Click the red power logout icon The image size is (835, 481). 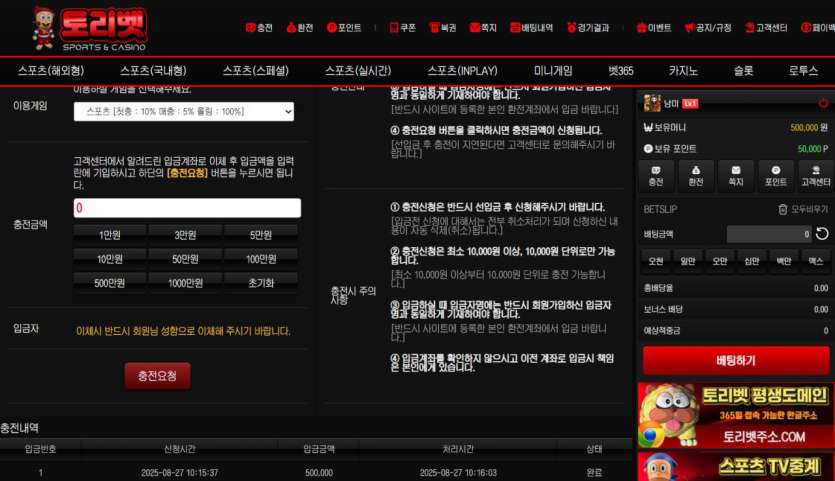823,103
